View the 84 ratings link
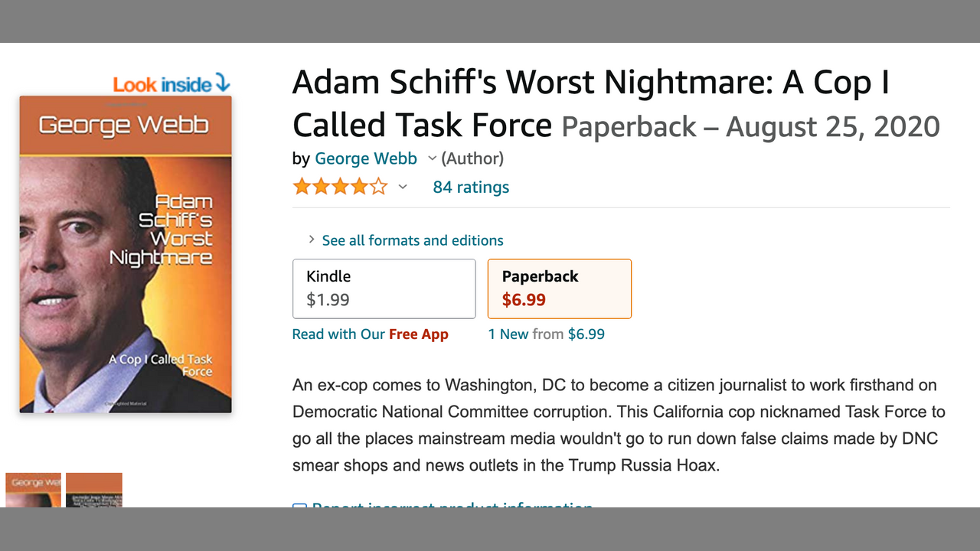The image size is (980, 551). pos(471,187)
